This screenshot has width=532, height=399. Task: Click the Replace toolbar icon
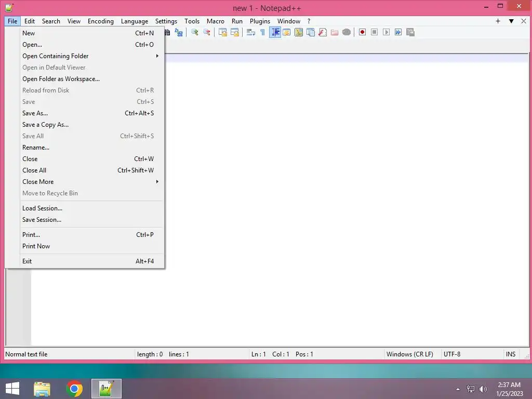179,32
